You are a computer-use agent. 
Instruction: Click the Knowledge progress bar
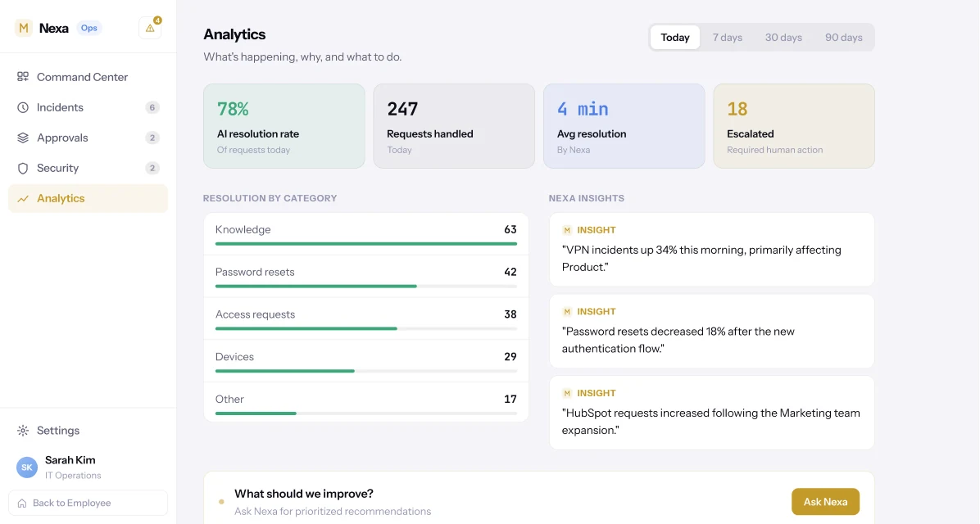366,243
